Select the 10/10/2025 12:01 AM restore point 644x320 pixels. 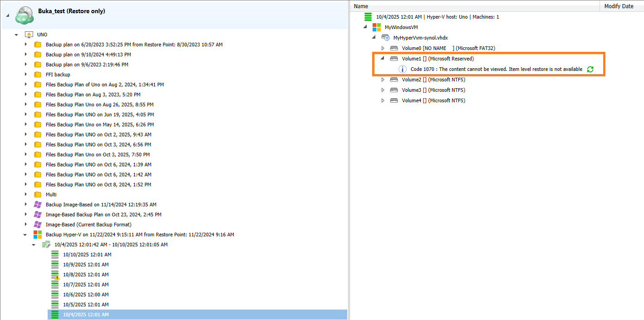pyautogui.click(x=86, y=255)
